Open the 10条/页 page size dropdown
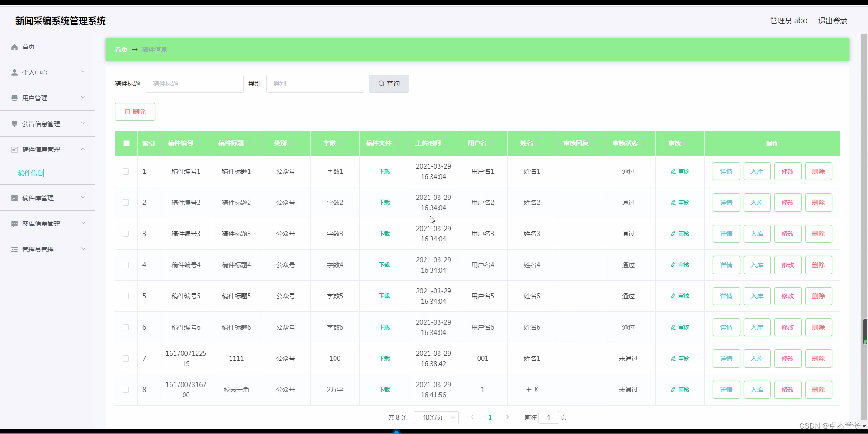This screenshot has height=434, width=868. [x=435, y=417]
